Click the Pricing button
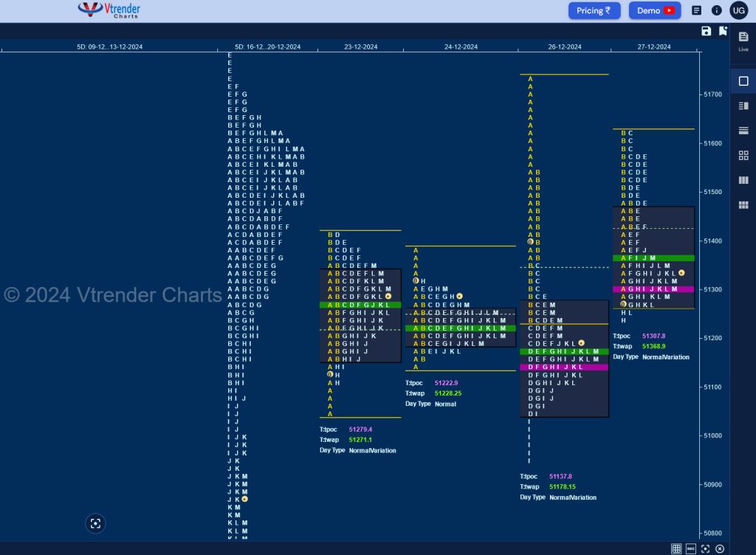Viewport: 756px width, 555px height. [594, 10]
